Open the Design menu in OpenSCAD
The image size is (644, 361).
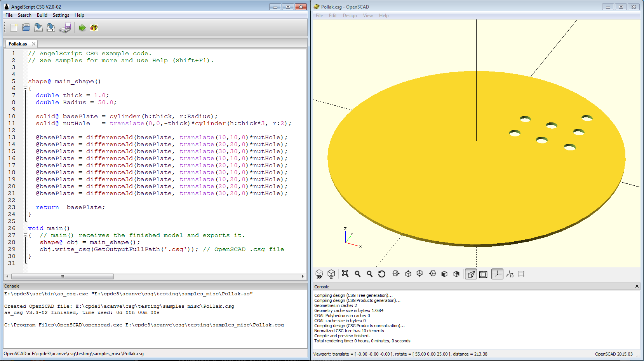350,16
